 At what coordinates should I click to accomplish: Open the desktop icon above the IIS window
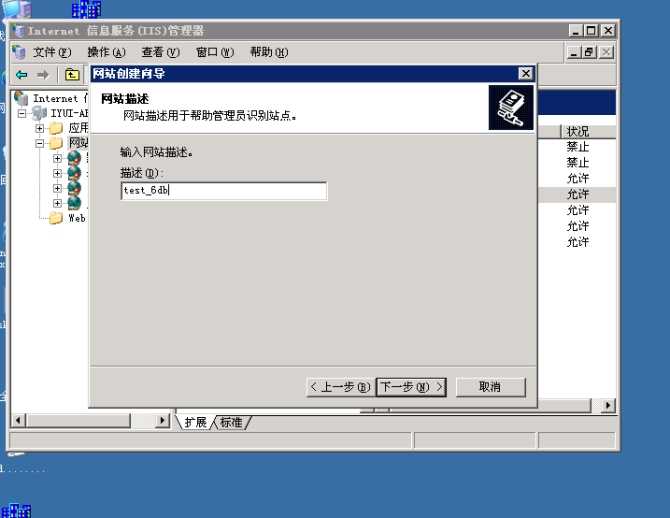pos(87,9)
